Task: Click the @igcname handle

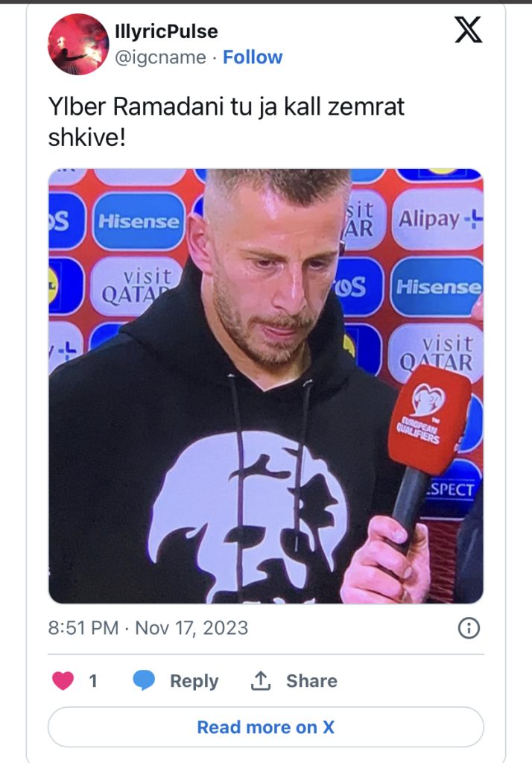Action: 160,57
